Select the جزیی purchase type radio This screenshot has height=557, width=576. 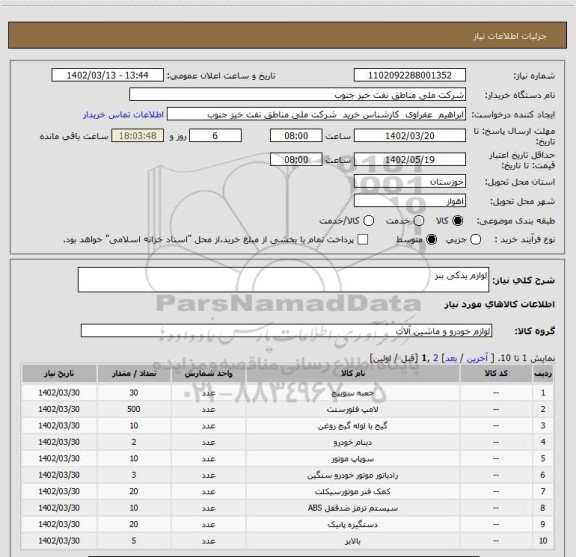(x=475, y=240)
